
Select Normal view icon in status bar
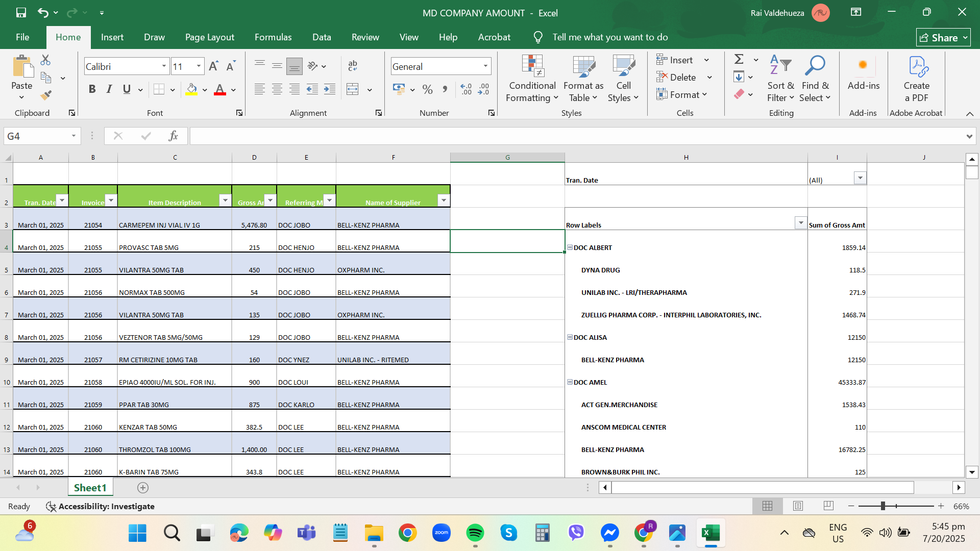point(767,506)
